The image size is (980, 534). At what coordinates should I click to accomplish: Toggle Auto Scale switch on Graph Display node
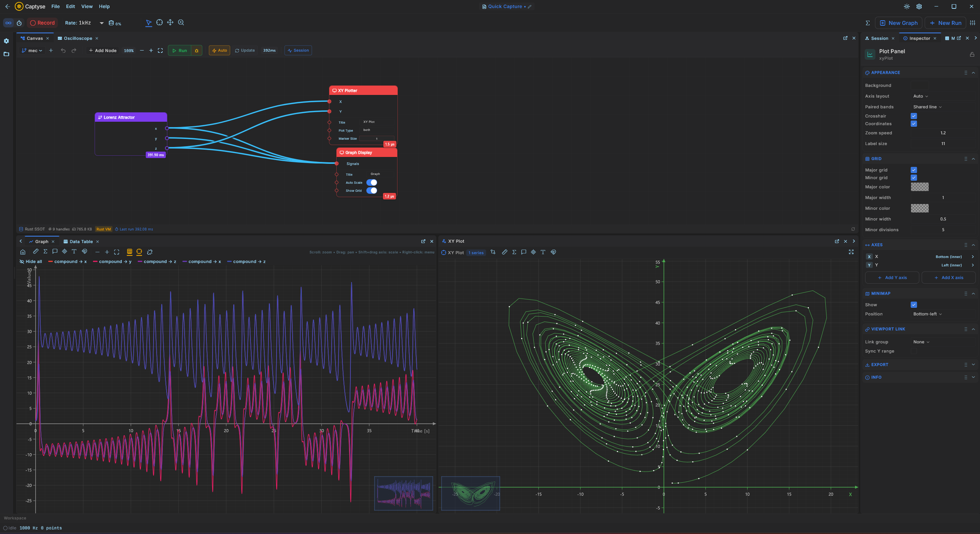tap(371, 183)
